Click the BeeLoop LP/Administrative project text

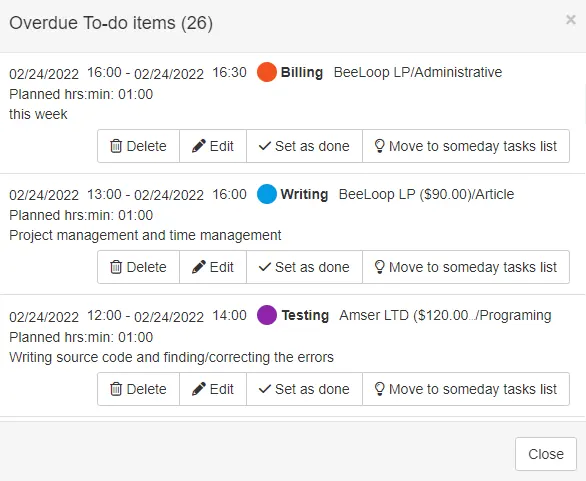click(x=418, y=72)
